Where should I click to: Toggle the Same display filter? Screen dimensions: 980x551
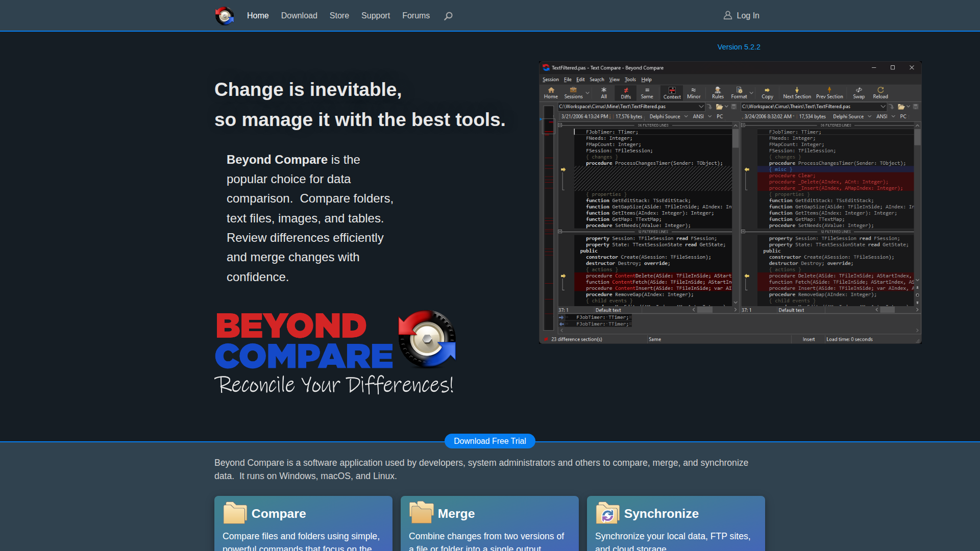[647, 92]
